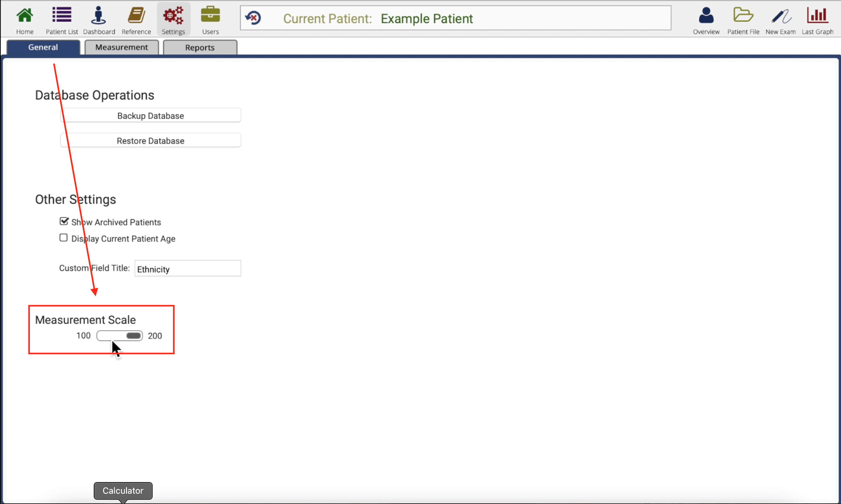
Task: Click the Backup Database button
Action: [151, 116]
